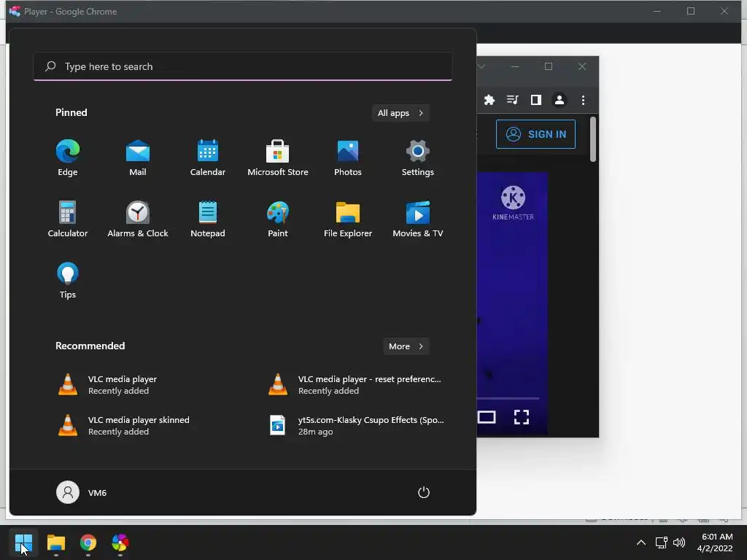Open the Edge pinned app

[68, 158]
